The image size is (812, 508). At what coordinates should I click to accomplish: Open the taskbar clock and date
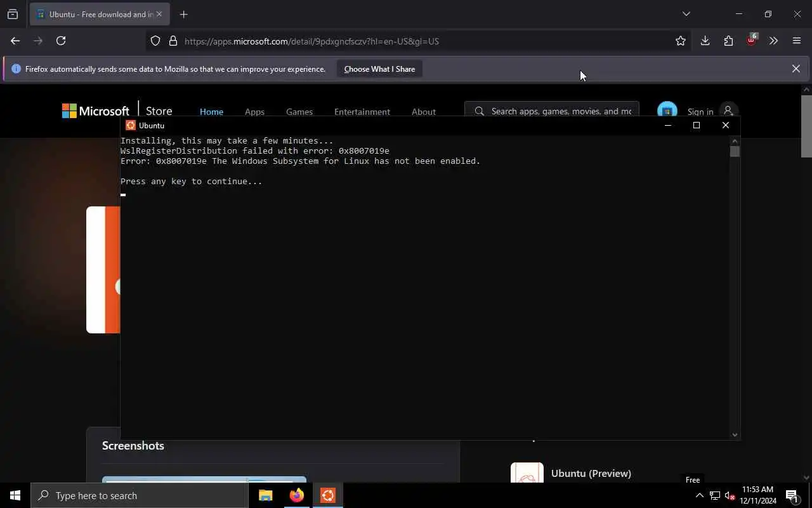pos(758,495)
